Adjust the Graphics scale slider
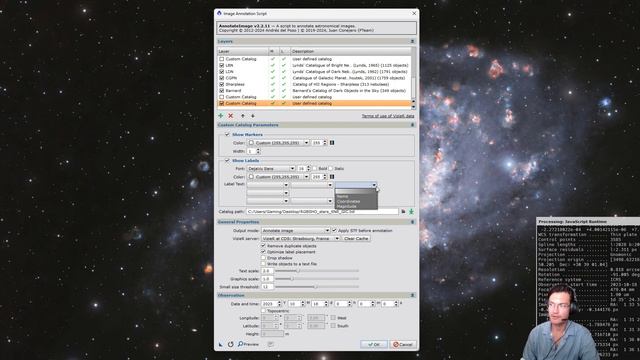 [x=317, y=279]
